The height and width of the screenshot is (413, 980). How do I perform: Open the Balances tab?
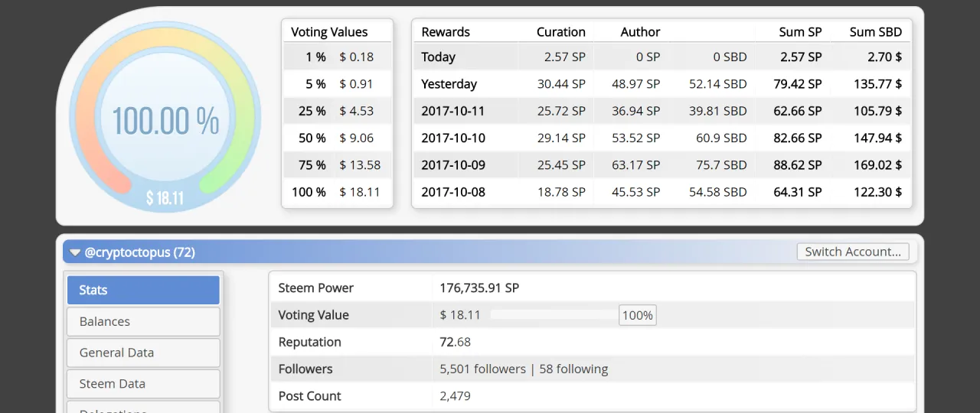[x=143, y=321]
